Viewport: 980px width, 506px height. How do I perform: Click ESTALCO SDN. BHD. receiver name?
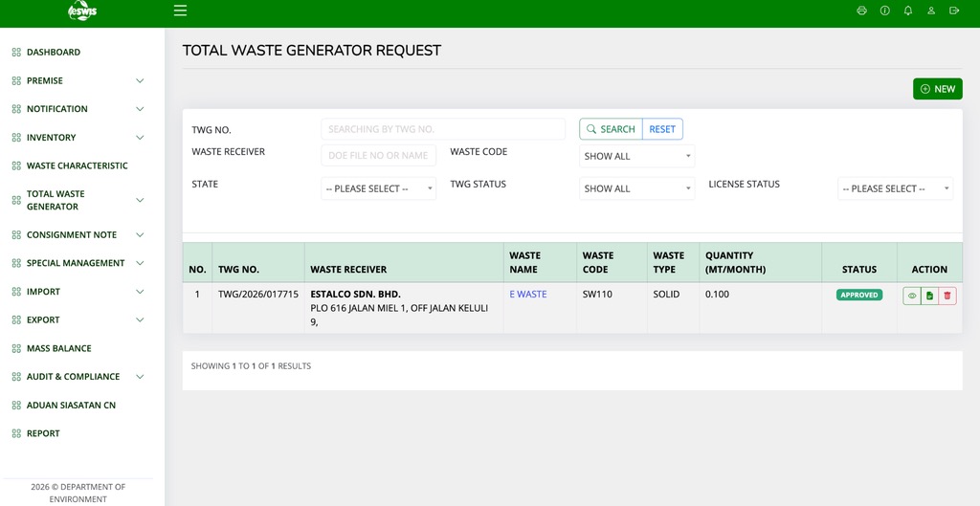pyautogui.click(x=356, y=295)
